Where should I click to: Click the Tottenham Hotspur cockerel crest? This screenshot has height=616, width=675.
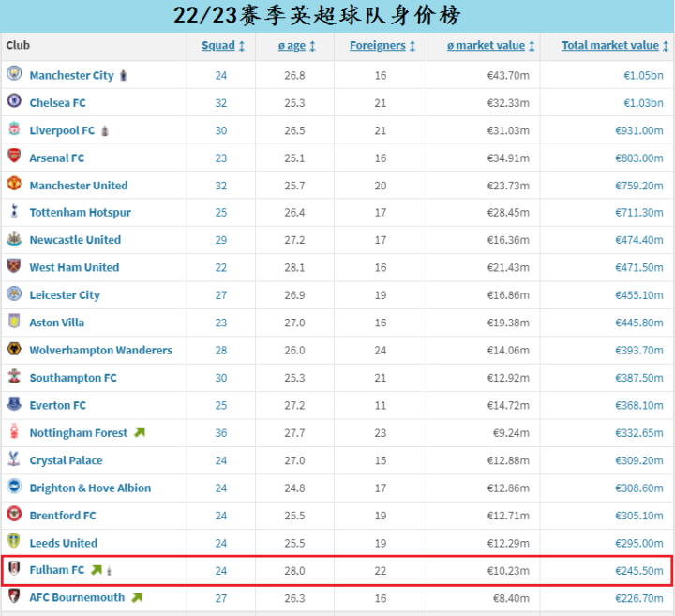coord(14,211)
